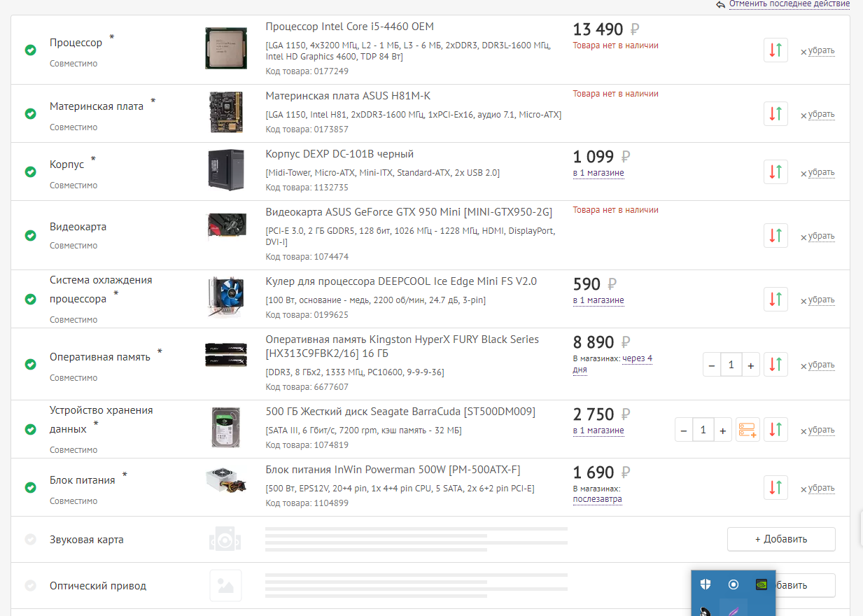
Task: Remove the hard drive with убрать link
Action: (822, 430)
